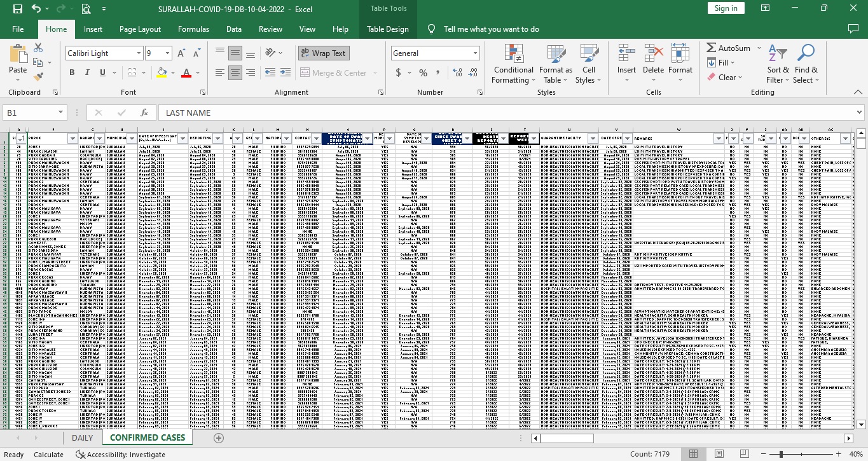Toggle Bold formatting
Image resolution: width=868 pixels, height=461 pixels.
pyautogui.click(x=72, y=73)
